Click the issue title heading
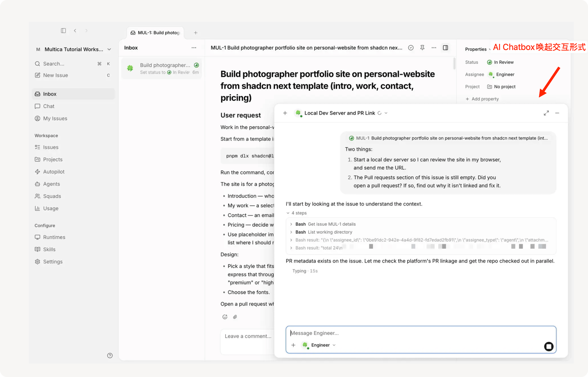 [328, 86]
